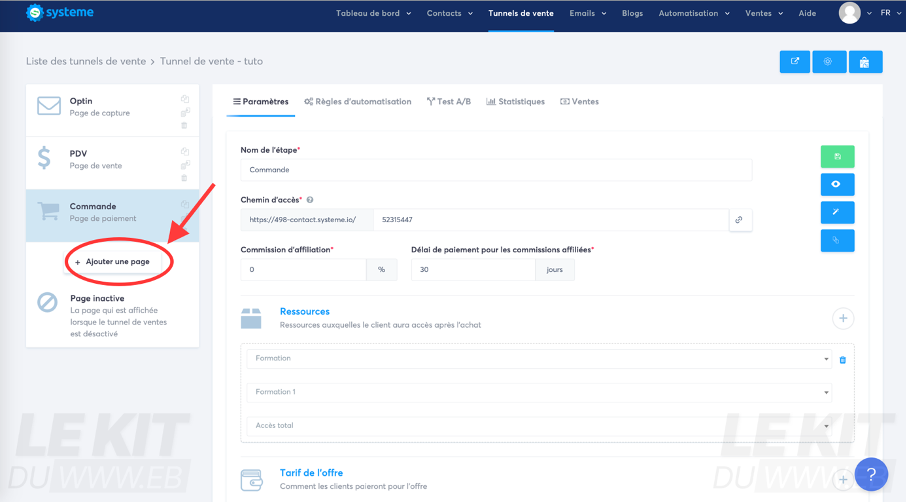Click the Commission d'affiliation field
The height and width of the screenshot is (502, 906).
click(x=303, y=270)
